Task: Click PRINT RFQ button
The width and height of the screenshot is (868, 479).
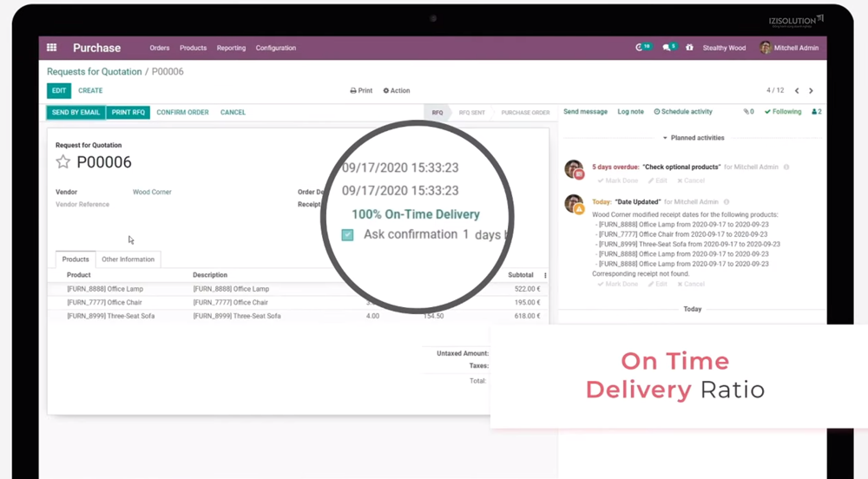Action: tap(128, 112)
